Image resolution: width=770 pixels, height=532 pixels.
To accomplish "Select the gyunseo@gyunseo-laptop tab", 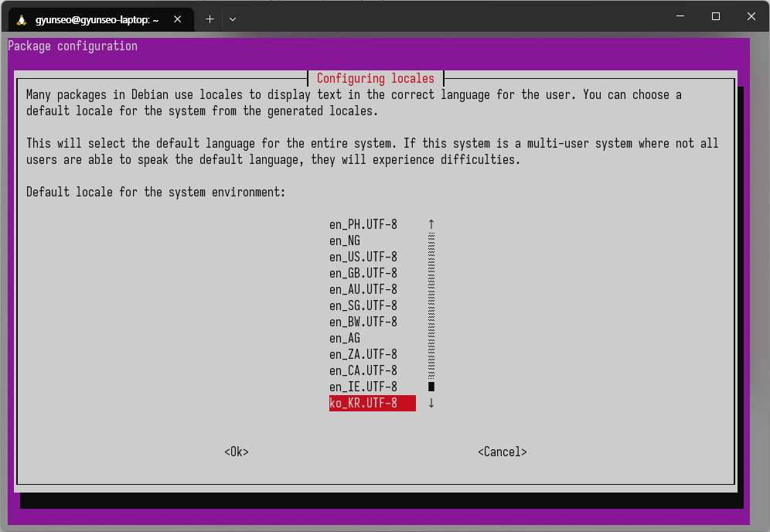I will pyautogui.click(x=101, y=19).
